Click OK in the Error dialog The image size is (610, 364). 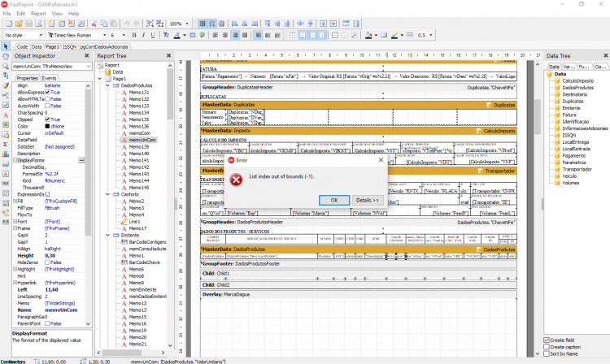coord(334,200)
